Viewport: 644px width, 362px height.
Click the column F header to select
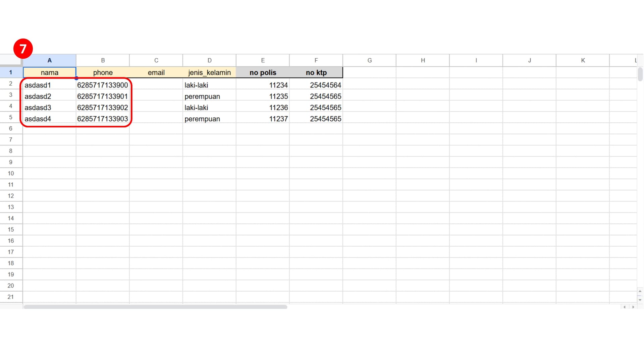[x=316, y=60]
